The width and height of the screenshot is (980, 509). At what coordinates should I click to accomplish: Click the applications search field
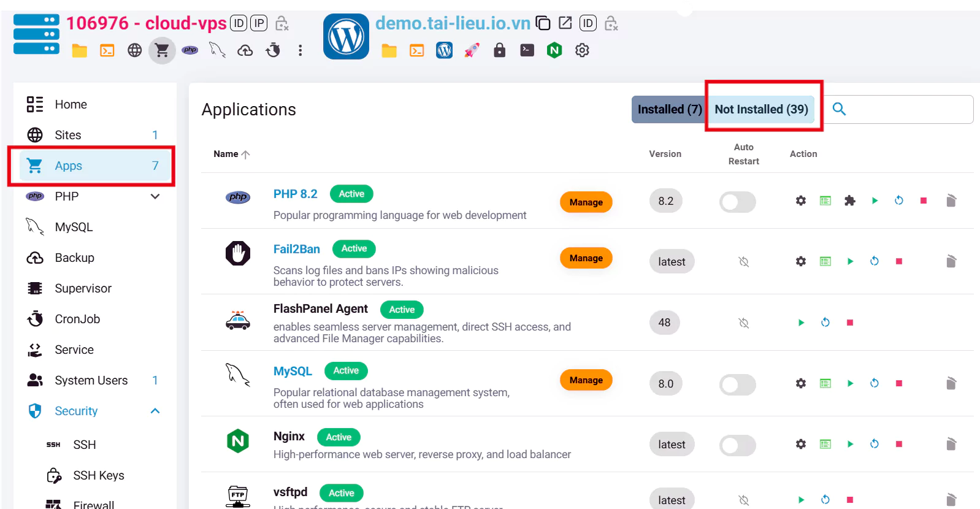coord(908,109)
